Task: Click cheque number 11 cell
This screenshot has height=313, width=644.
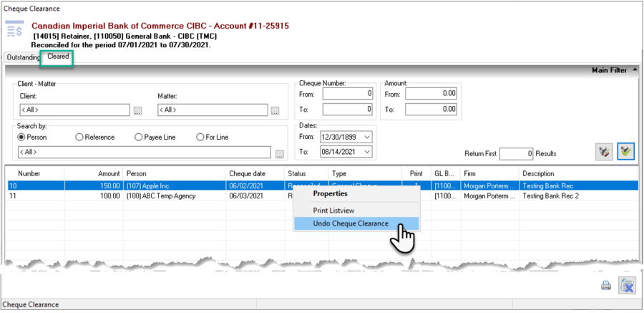Action: pos(35,196)
